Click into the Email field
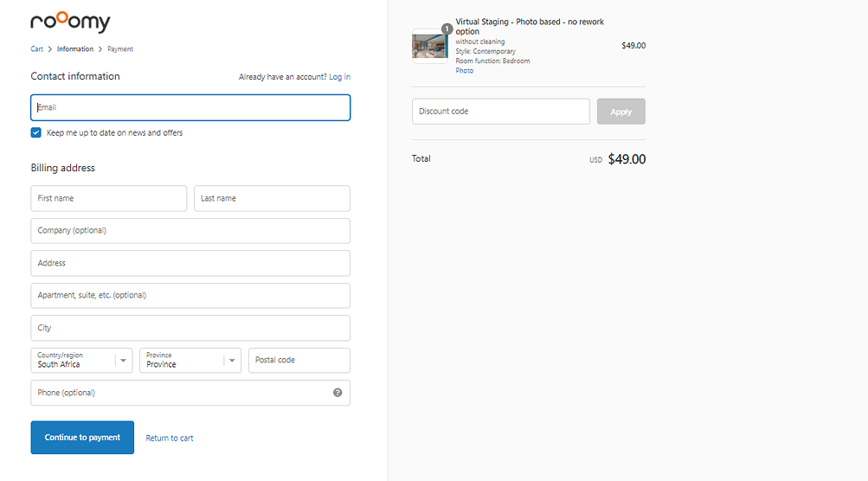 (190, 108)
